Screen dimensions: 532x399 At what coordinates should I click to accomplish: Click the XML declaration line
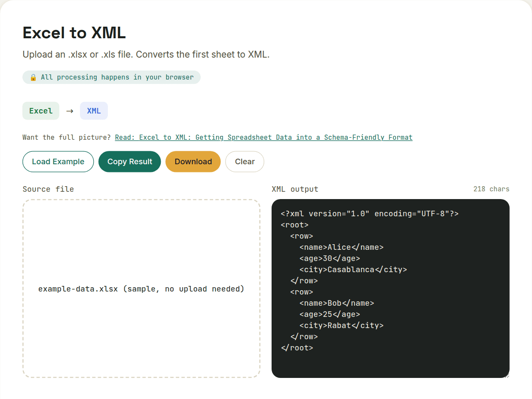click(x=370, y=214)
